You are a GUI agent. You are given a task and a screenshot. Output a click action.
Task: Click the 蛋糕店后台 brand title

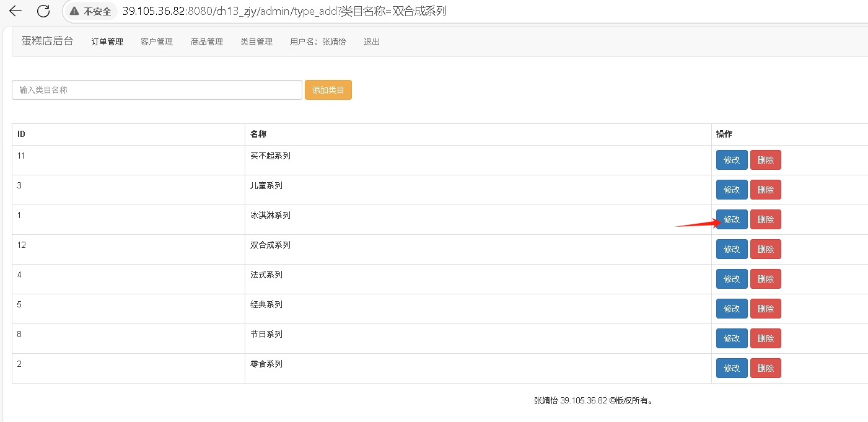(47, 42)
